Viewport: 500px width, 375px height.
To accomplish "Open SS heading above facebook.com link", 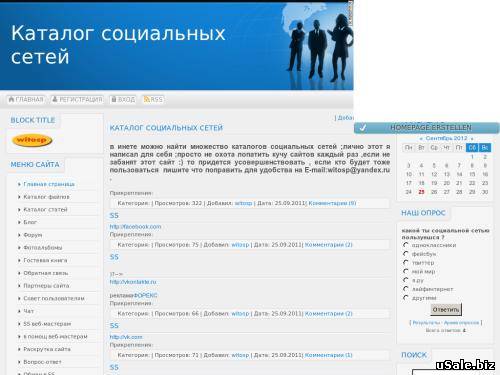I will pyautogui.click(x=114, y=216).
